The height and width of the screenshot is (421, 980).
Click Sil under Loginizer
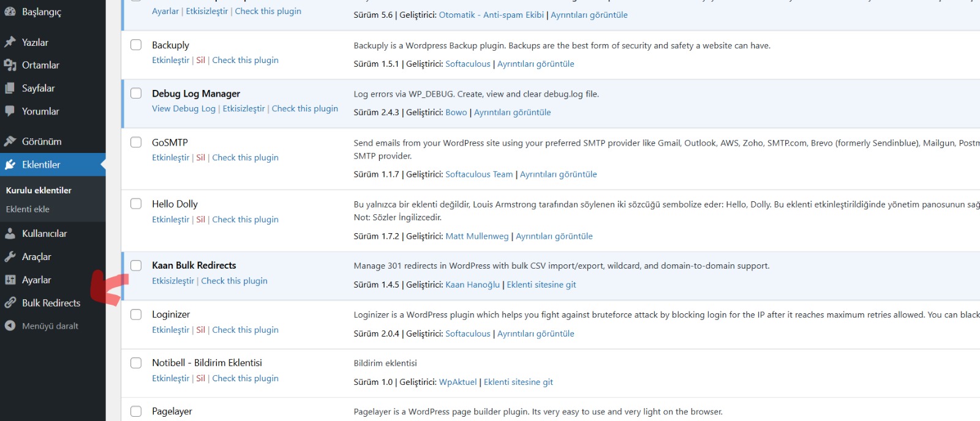click(200, 330)
